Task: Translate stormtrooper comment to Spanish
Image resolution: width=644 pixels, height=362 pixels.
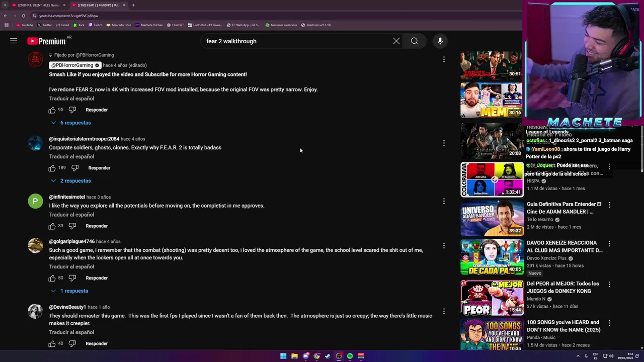Action: click(71, 157)
